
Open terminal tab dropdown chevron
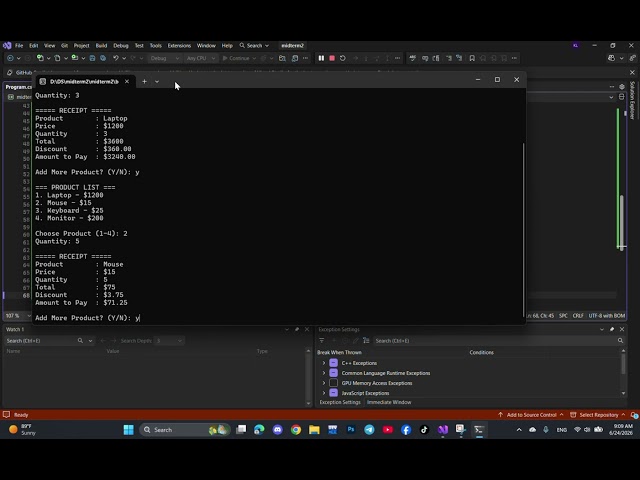(157, 82)
